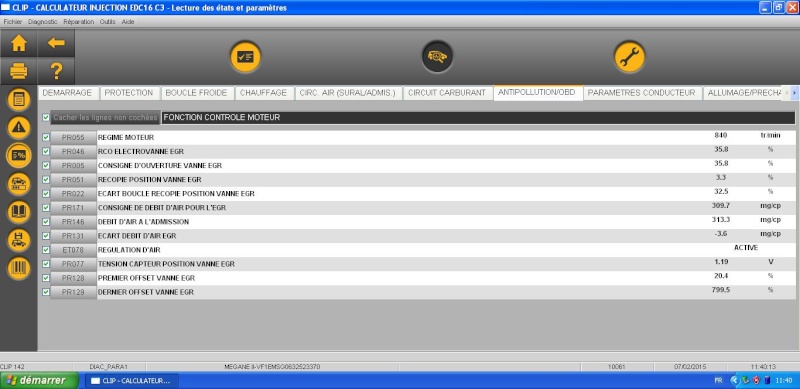Screen dimensions: 800x389
Task: Select the ANTIPOLLUTION/OBD tab
Action: pos(537,92)
